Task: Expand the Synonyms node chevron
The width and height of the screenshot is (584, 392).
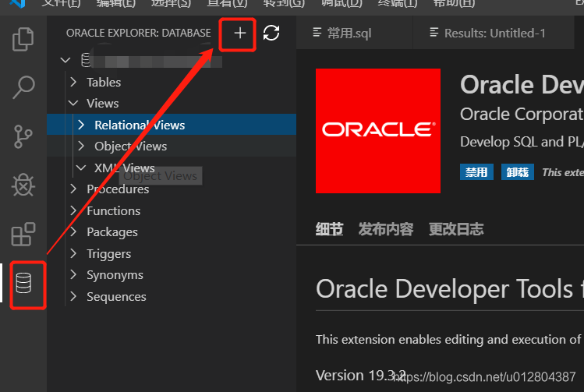Action: tap(73, 275)
